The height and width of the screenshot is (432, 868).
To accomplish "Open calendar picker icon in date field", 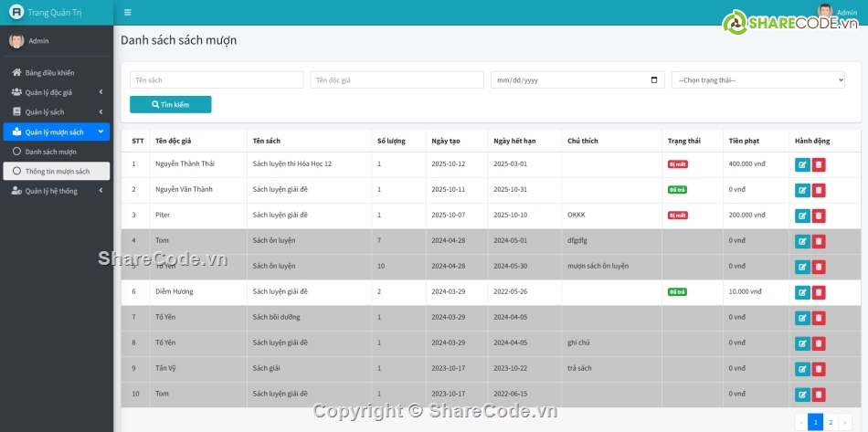I will 654,80.
